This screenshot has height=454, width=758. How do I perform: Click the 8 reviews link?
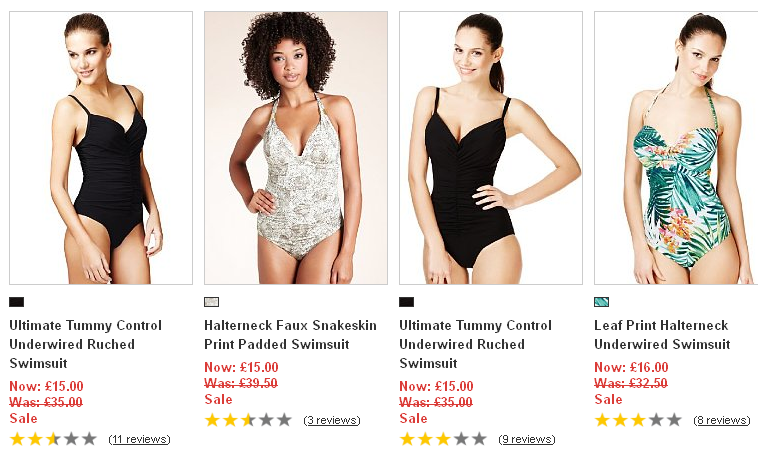pos(721,420)
